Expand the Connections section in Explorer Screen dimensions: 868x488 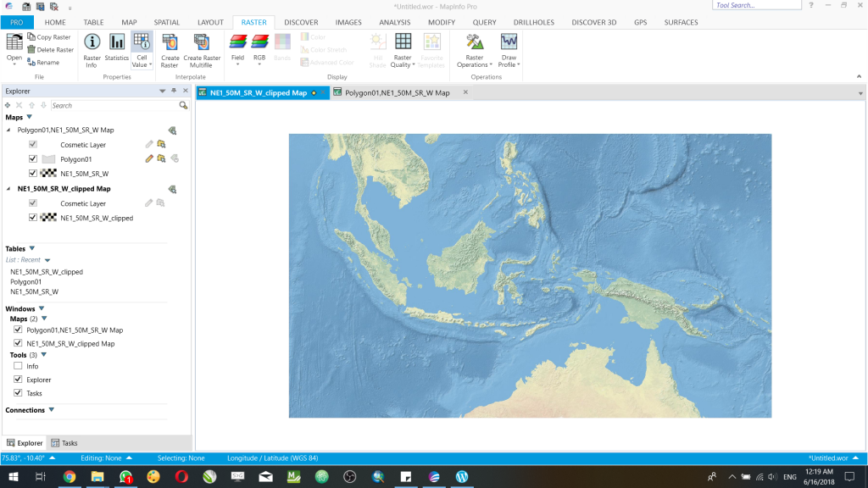(53, 409)
